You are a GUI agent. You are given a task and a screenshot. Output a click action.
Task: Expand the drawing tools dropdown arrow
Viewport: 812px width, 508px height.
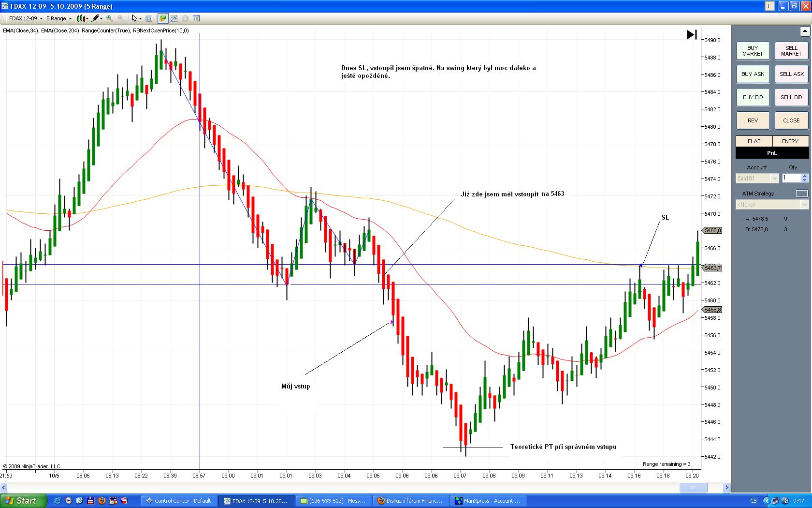101,19
